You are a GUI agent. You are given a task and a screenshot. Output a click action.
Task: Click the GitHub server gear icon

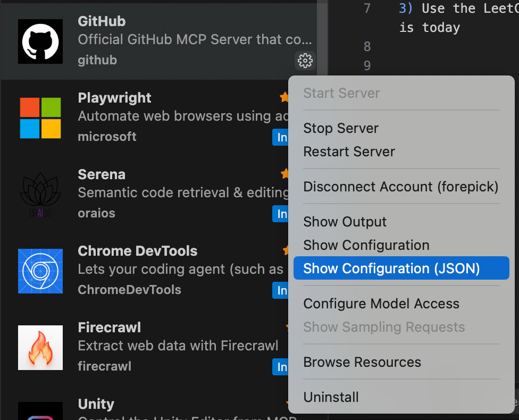point(305,61)
